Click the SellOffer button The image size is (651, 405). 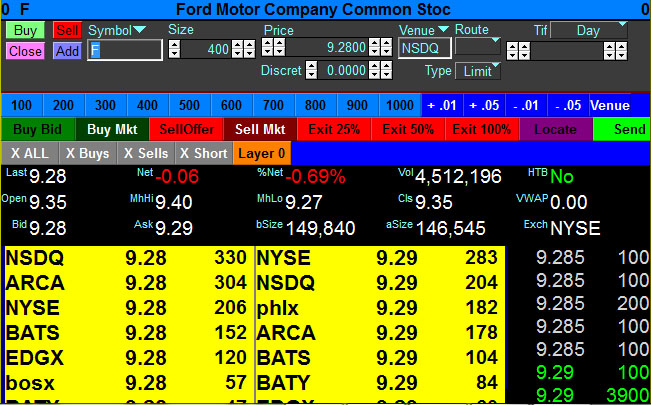pyautogui.click(x=186, y=129)
